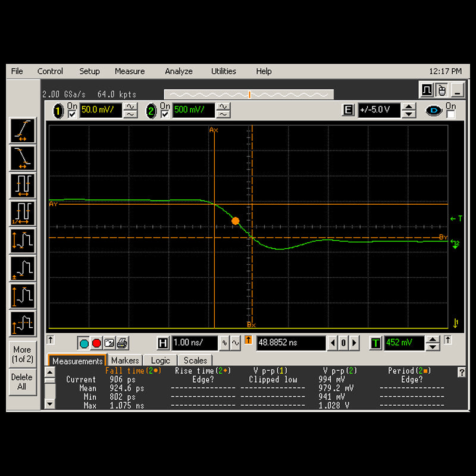This screenshot has height=476, width=476.
Task: Toggle channel 1 On checkbox
Action: pyautogui.click(x=72, y=114)
